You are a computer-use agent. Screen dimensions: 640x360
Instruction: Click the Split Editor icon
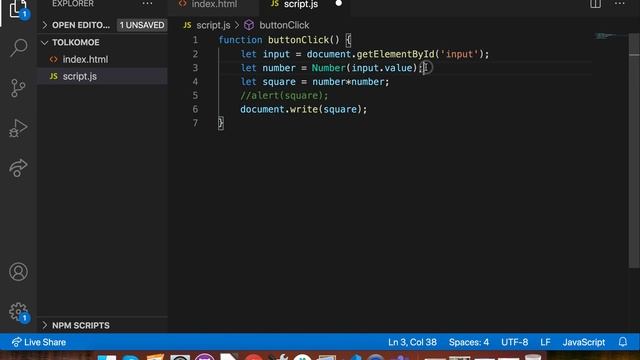pos(595,4)
